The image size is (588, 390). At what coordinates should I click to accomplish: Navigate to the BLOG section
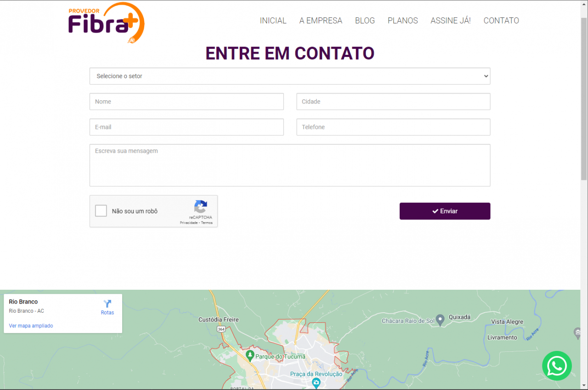pos(365,20)
